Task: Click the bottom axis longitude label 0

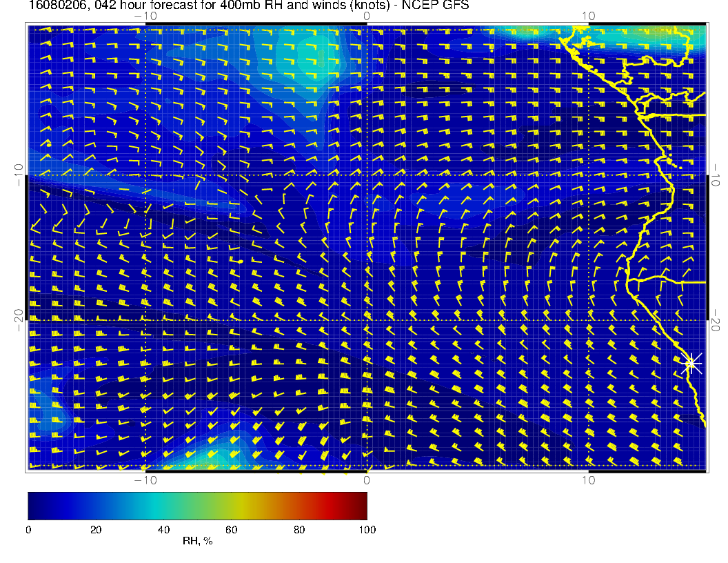Action: pyautogui.click(x=367, y=480)
